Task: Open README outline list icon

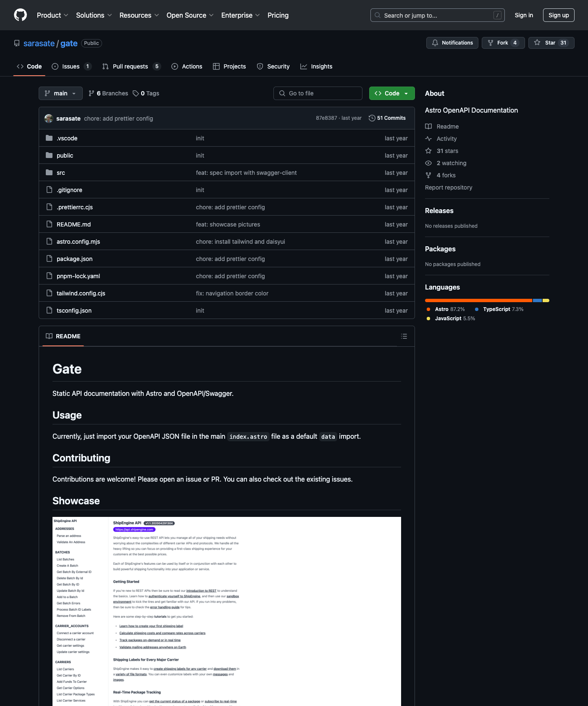Action: [x=404, y=336]
